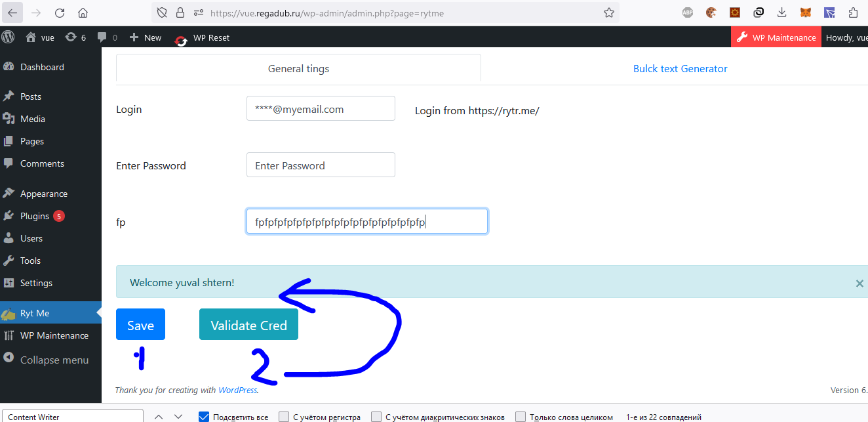The width and height of the screenshot is (868, 422).
Task: Open Users in the sidebar
Action: pyautogui.click(x=31, y=238)
